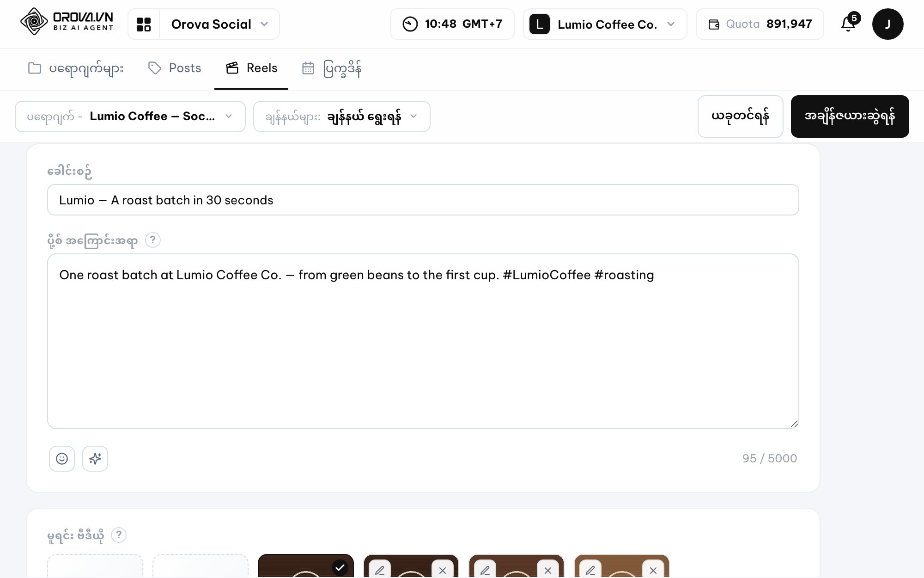The height and width of the screenshot is (578, 924).
Task: Open the channels selection dropdown
Action: pos(342,117)
